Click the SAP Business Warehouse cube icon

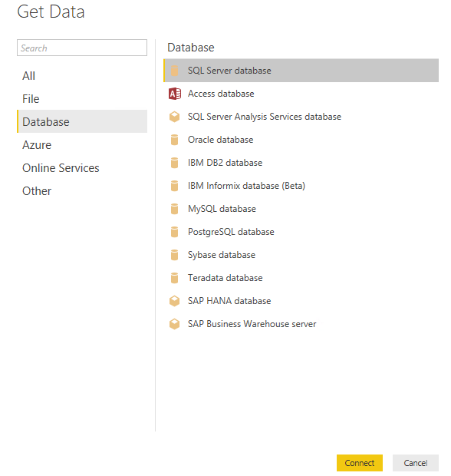coord(174,324)
